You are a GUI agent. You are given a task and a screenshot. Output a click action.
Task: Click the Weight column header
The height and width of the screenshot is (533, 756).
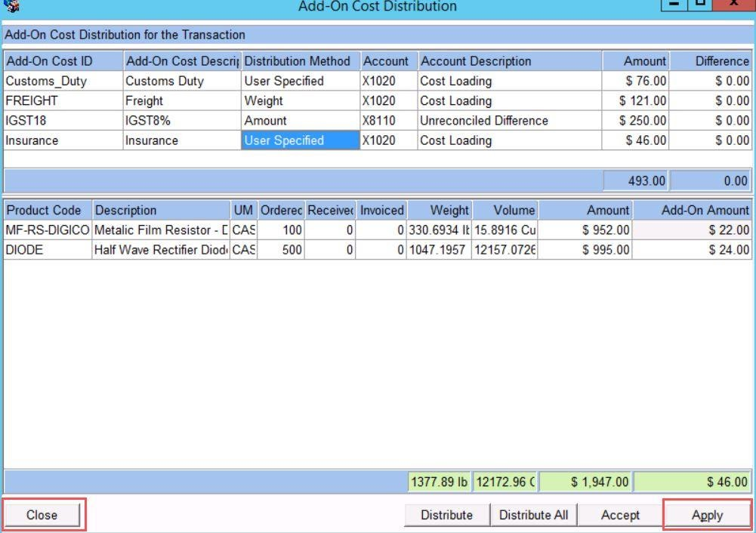(x=440, y=211)
